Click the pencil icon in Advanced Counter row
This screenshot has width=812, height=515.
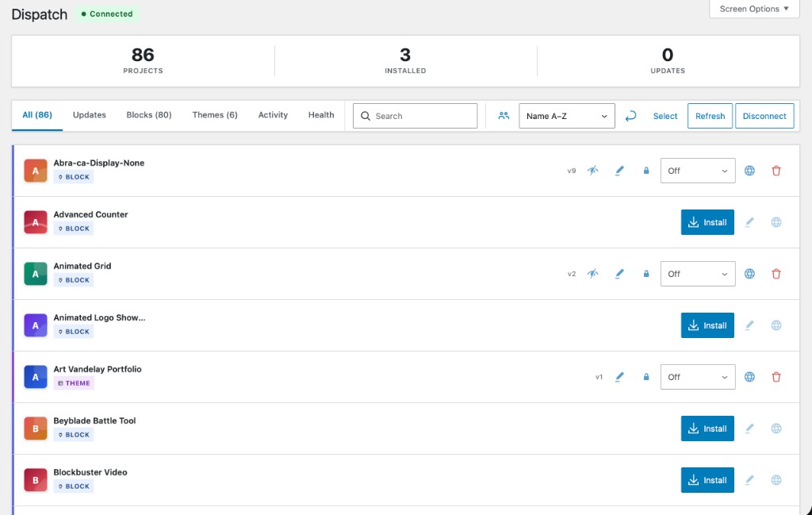tap(749, 222)
